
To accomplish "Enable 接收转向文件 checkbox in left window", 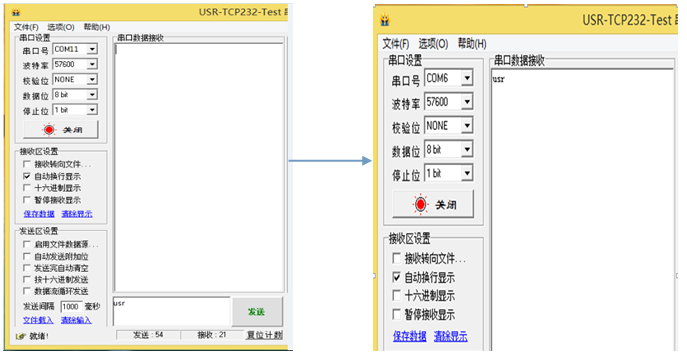I will click(27, 164).
